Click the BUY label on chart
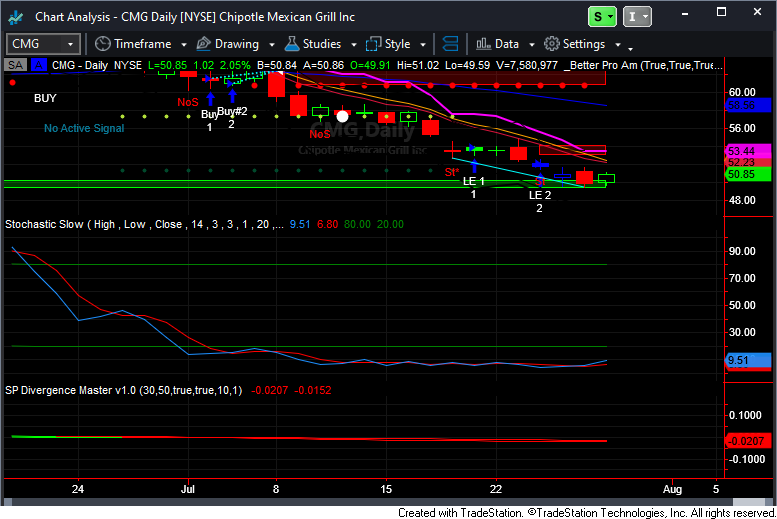The width and height of the screenshot is (777, 519). 45,98
